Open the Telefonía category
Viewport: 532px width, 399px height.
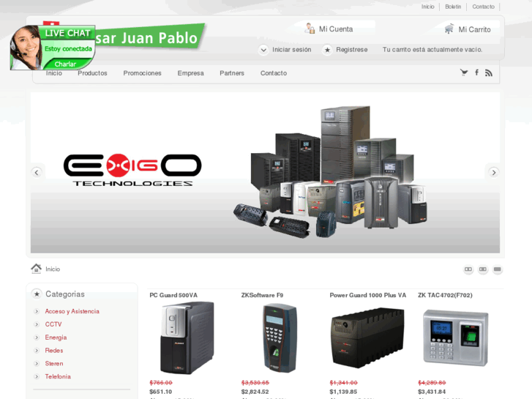[58, 376]
